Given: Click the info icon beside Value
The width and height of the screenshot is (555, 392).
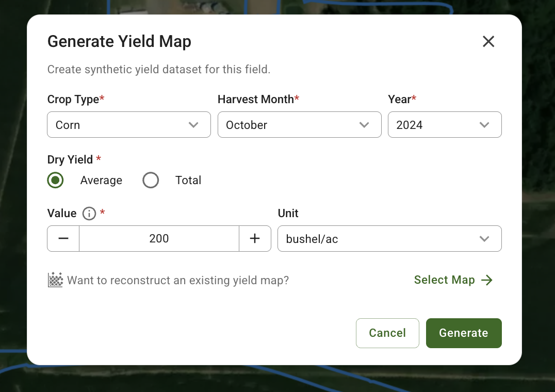Looking at the screenshot, I should [x=88, y=213].
